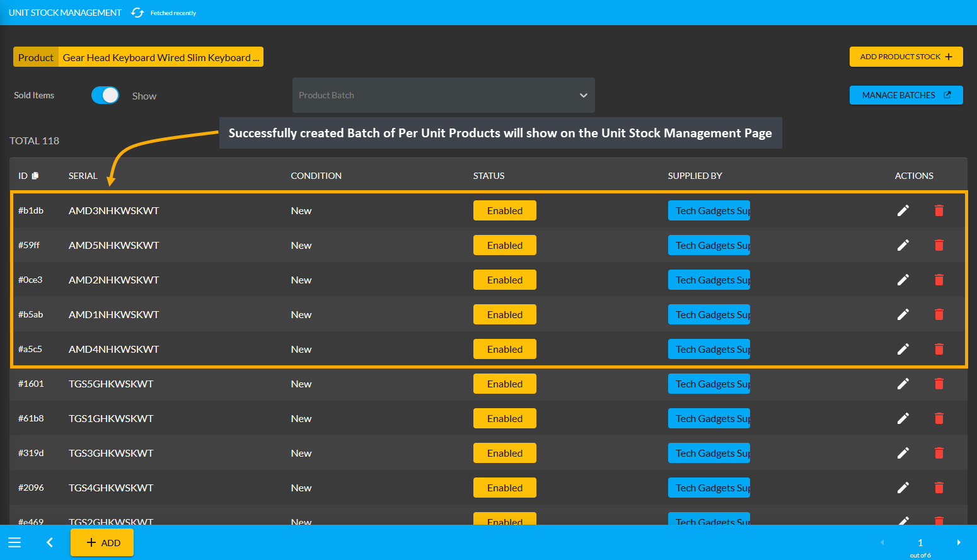
Task: Edit row AMD3NHKWSKWT with pencil icon
Action: pos(903,210)
